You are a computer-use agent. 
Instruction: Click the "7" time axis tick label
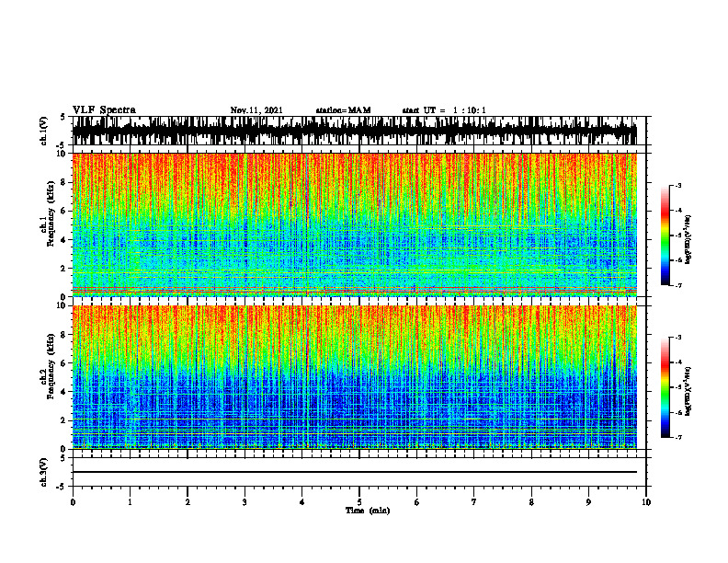474,502
